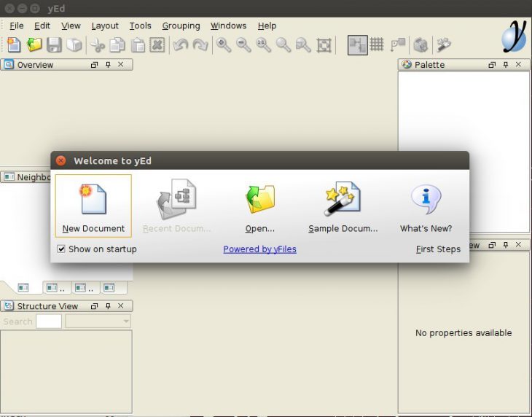Open the Tools menu
Viewport: 532px width, 417px height.
(x=140, y=26)
